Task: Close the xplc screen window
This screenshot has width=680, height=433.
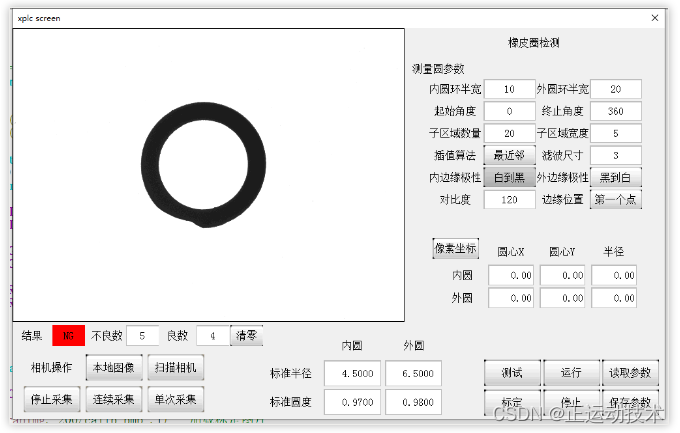Action: tap(655, 18)
